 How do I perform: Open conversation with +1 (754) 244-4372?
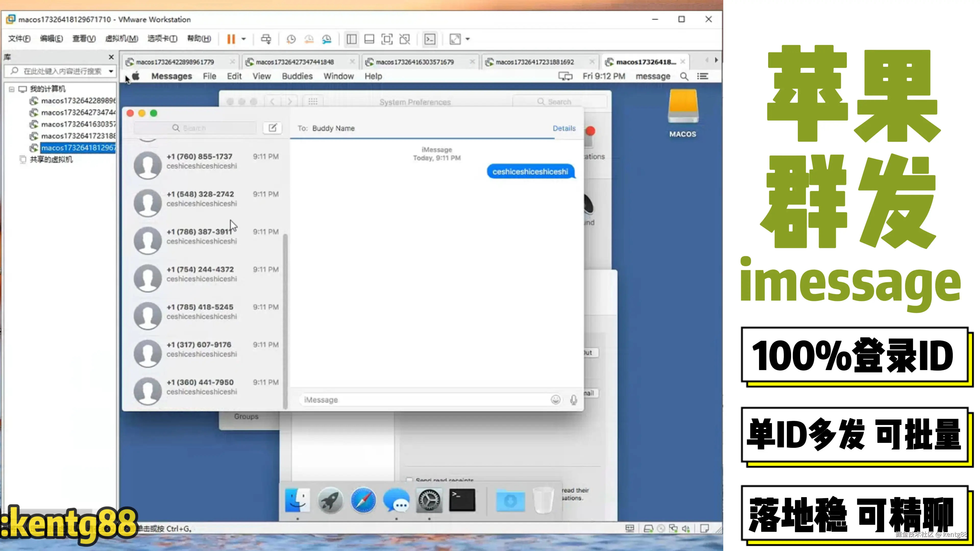click(x=205, y=274)
